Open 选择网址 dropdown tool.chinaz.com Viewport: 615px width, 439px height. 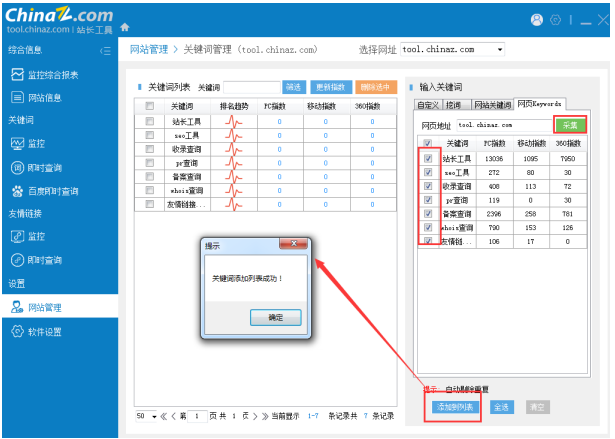click(x=452, y=49)
